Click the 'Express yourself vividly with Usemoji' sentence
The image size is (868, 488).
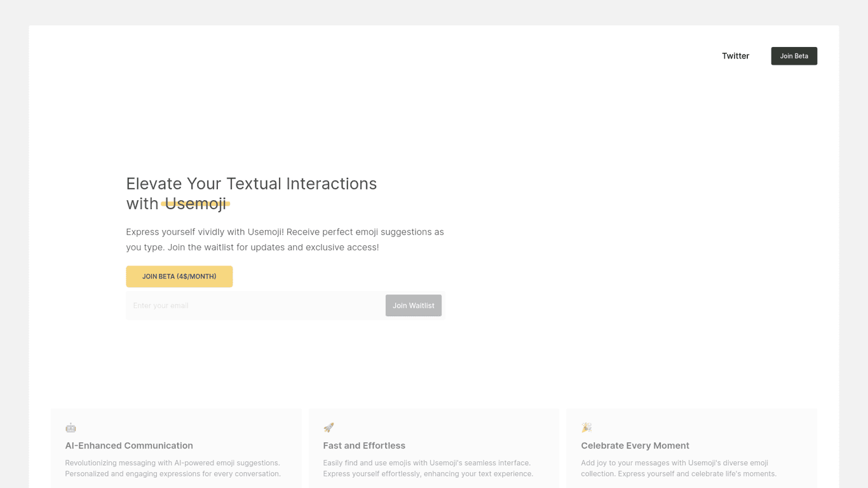(x=205, y=232)
